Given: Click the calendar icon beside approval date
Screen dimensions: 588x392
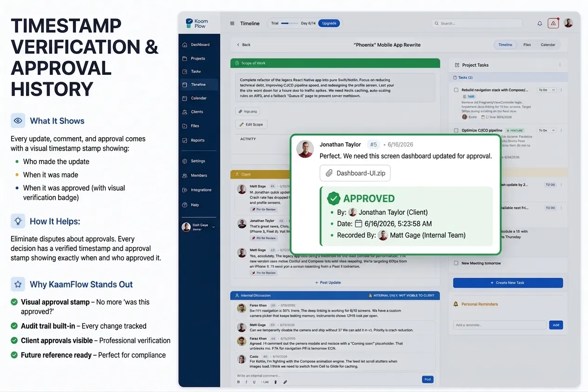Looking at the screenshot, I should coord(358,224).
